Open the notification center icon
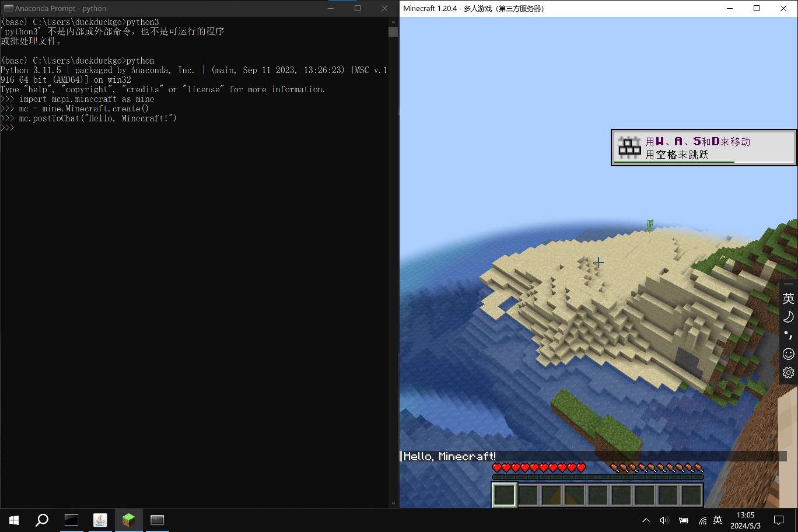This screenshot has height=532, width=798. (x=779, y=520)
